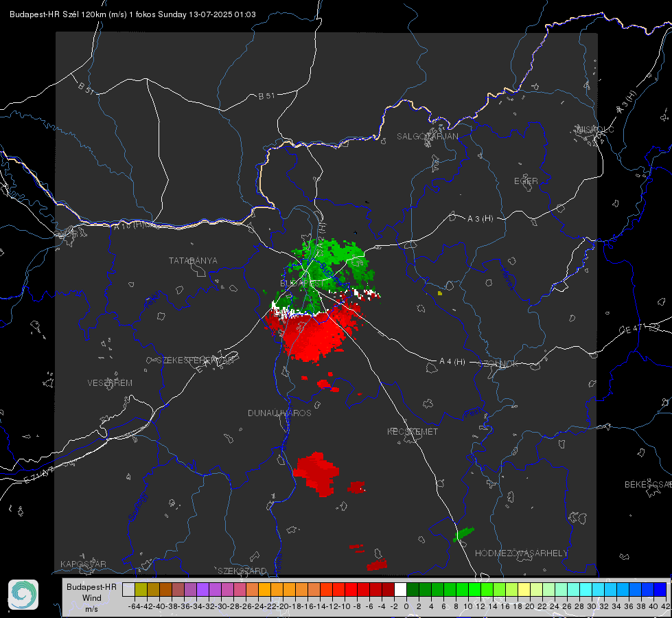Click the SALGÓTARJÁN city label
This screenshot has height=618, width=672.
(427, 137)
